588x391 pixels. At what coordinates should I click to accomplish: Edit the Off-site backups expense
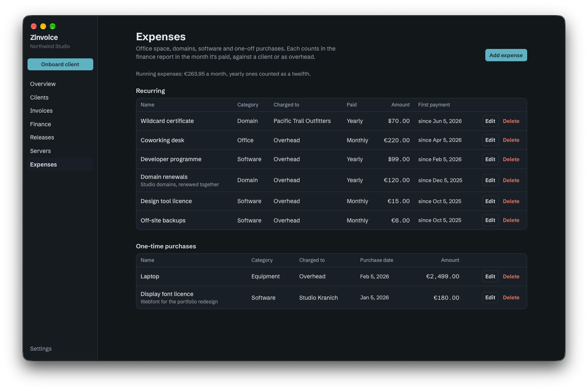click(x=490, y=220)
